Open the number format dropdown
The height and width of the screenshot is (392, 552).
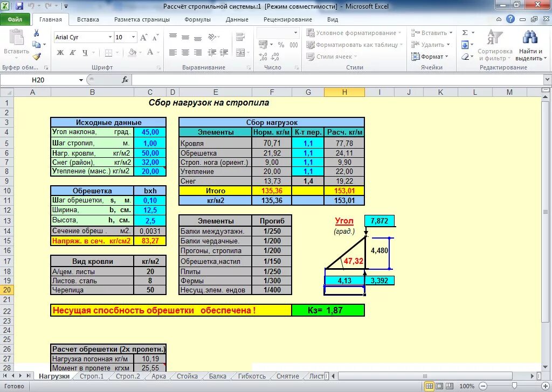[296, 33]
